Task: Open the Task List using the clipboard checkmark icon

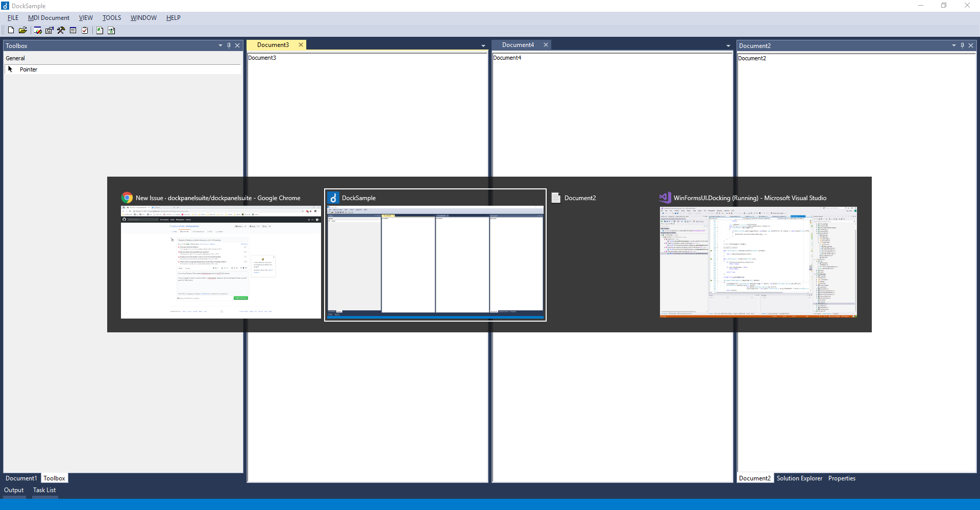Action: pos(85,30)
